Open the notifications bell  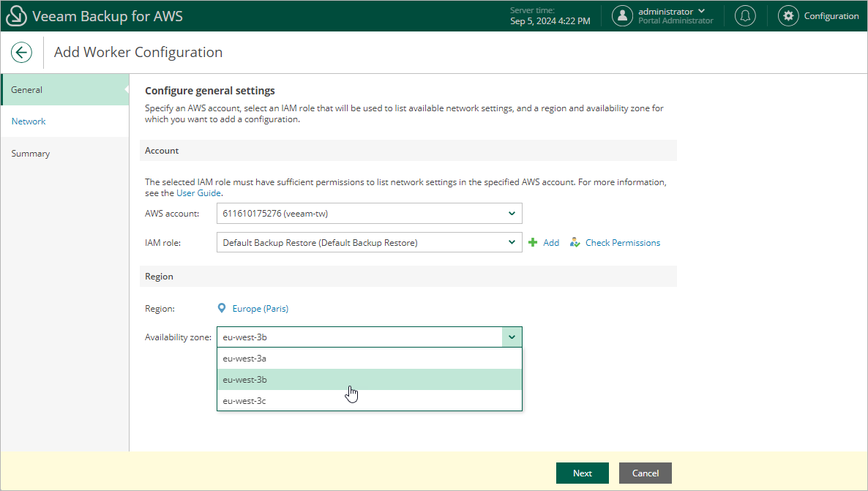coord(745,16)
